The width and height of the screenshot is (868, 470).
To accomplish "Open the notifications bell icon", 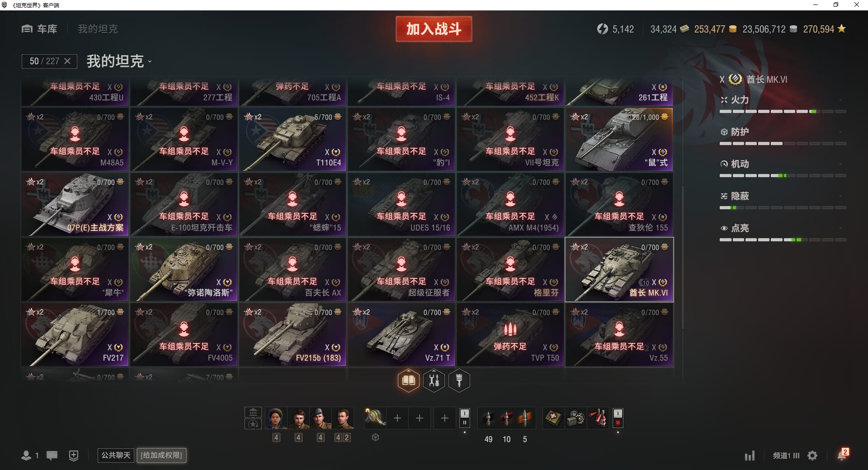I will 842,455.
